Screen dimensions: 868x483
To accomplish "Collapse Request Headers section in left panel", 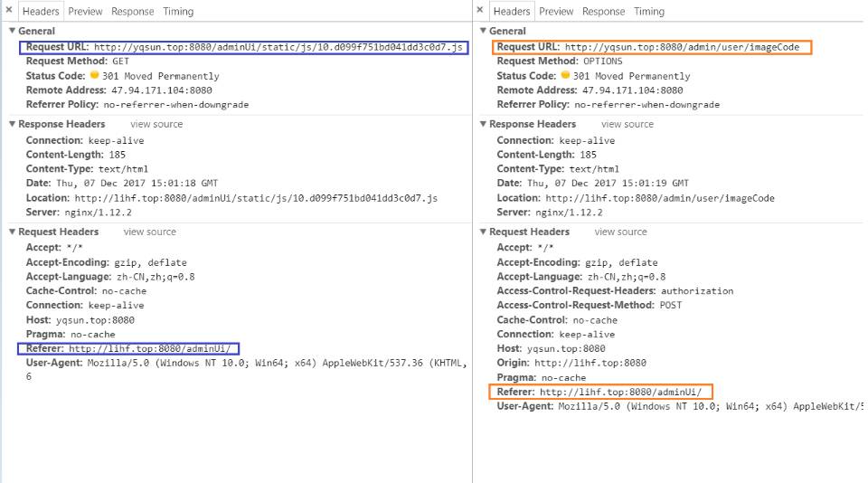I will coord(12,232).
